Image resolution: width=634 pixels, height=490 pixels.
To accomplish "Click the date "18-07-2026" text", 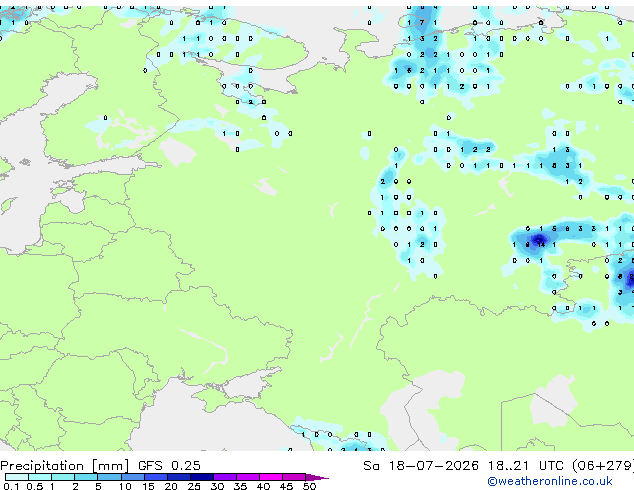I will tap(433, 466).
